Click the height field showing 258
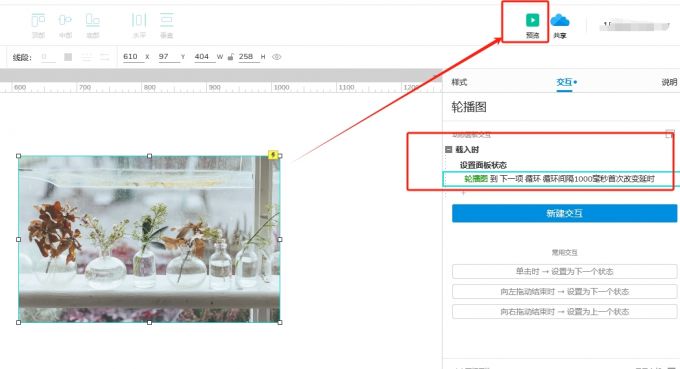Viewport: 680px width, 369px height. pos(249,57)
